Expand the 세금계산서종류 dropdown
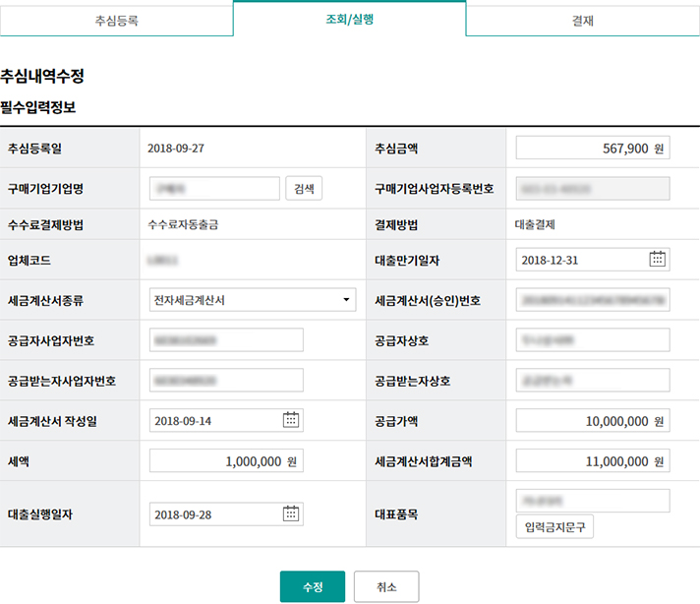 (x=253, y=299)
